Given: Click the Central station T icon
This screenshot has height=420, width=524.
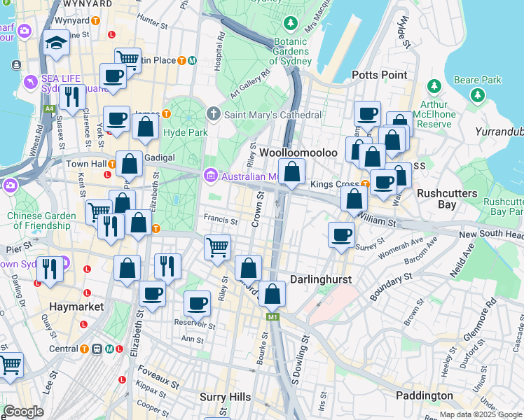Looking at the screenshot, I should pos(85,349).
